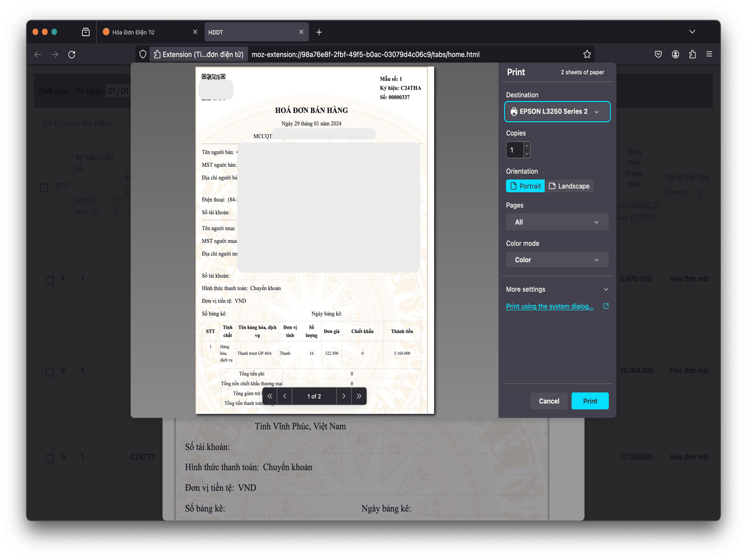Screen dimensions: 747x560
Task: Click the Trạng thái Search filter field
Action: coord(686,192)
